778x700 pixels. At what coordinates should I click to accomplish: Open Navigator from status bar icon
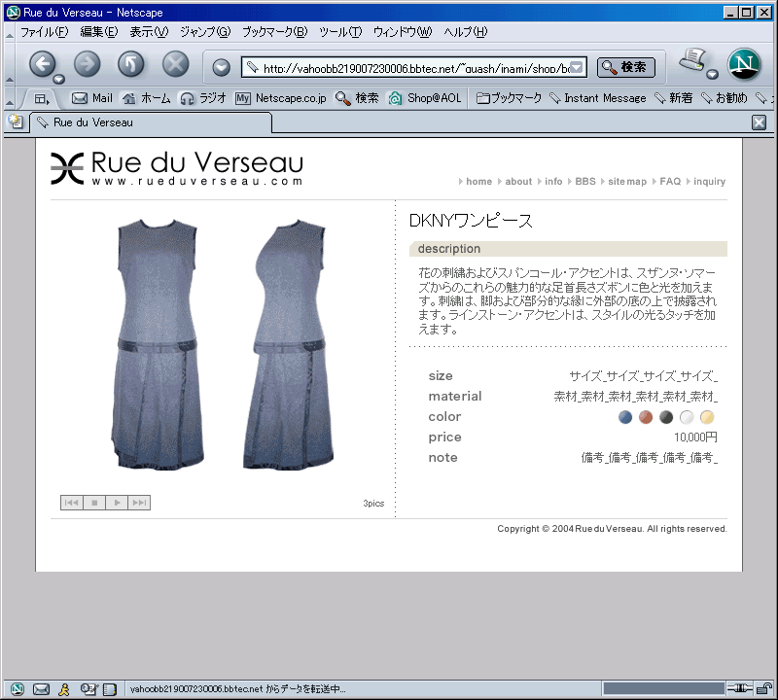17,688
